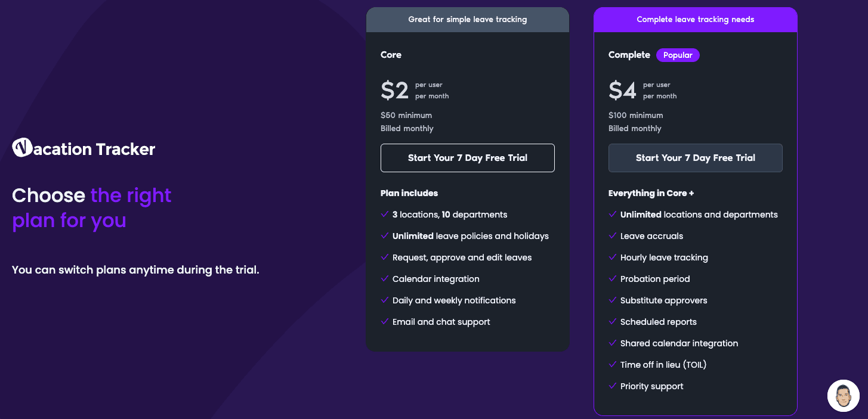Image resolution: width=868 pixels, height=419 pixels.
Task: Click the Vacation Tracker logo
Action: 84,148
